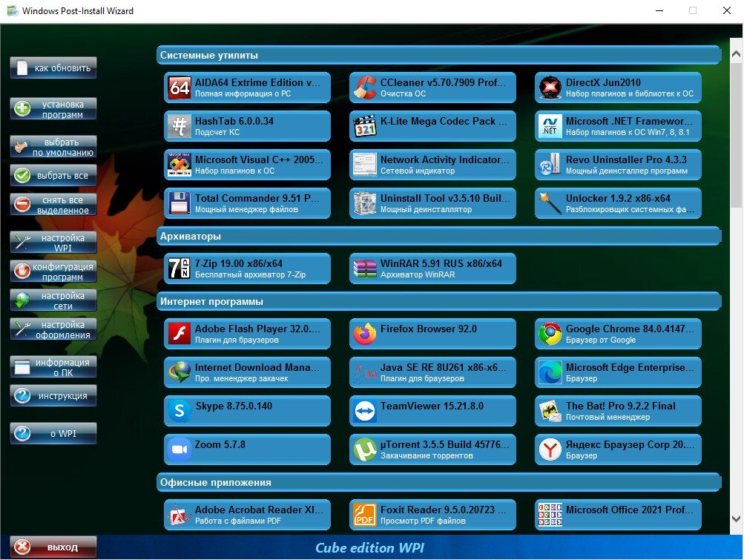The width and height of the screenshot is (744, 560).
Task: Click the Adobe Flash Player icon
Action: coord(180,334)
